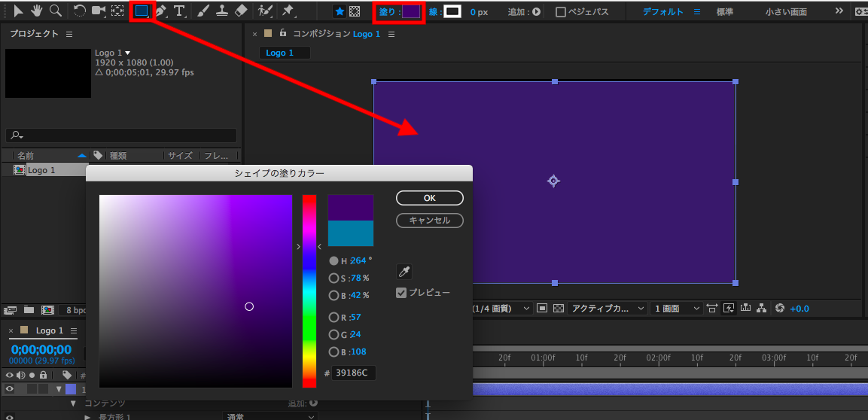Viewport: 868px width, 420px height.
Task: Select the Logo 1 composition viewer tab
Action: click(285, 53)
